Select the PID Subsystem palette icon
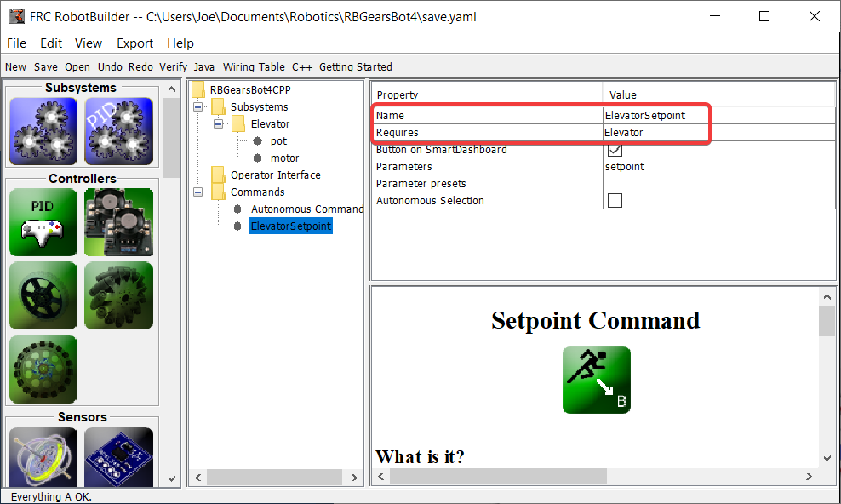 tap(118, 130)
